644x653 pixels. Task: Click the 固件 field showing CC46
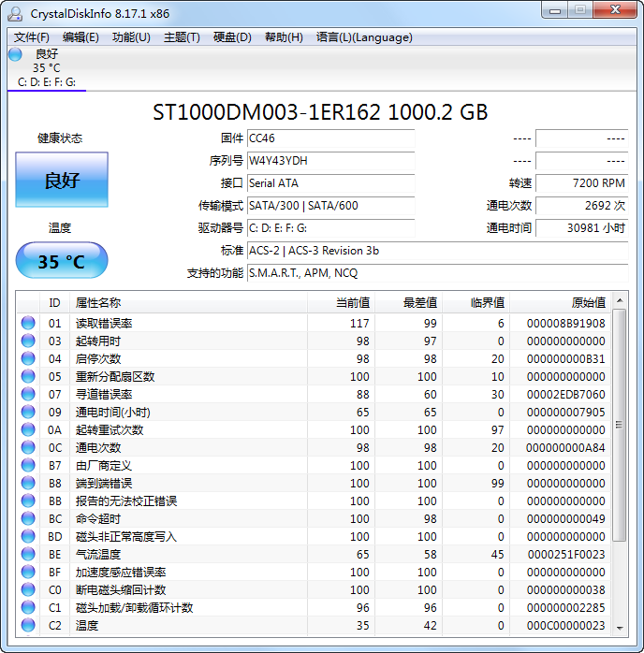click(x=330, y=138)
